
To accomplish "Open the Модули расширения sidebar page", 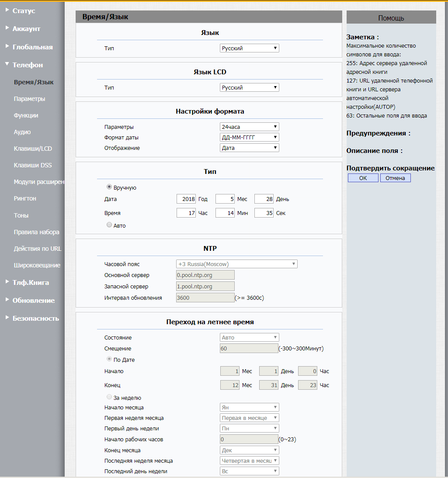I will pos(39,182).
